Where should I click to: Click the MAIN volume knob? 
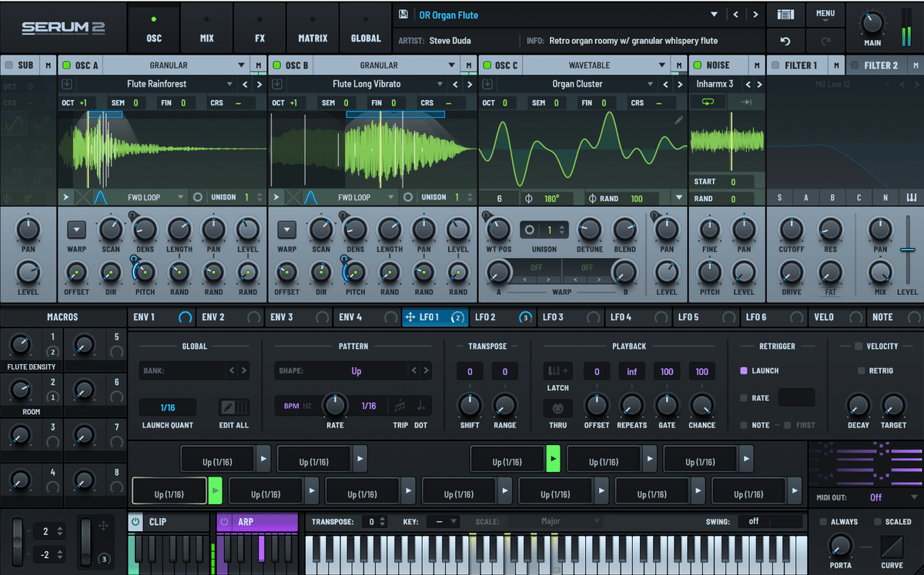pos(872,22)
